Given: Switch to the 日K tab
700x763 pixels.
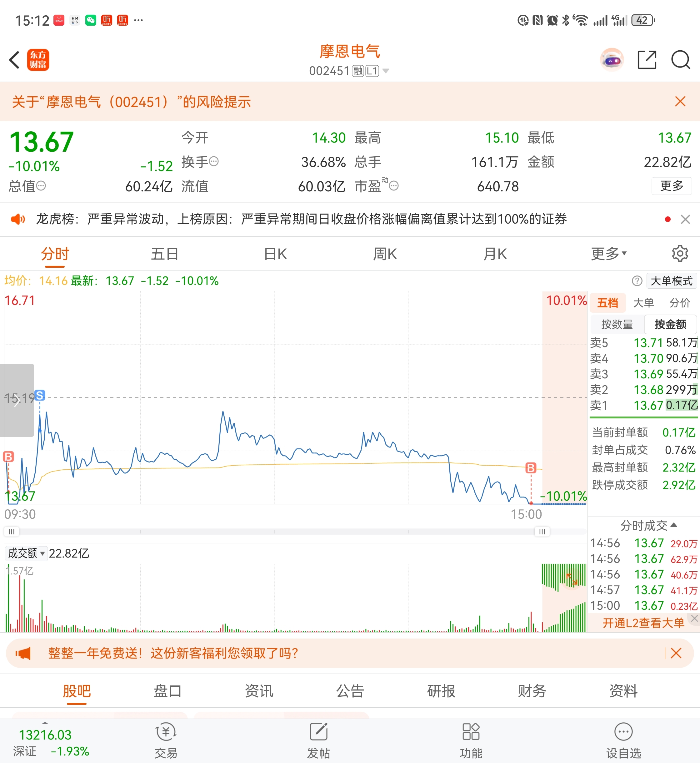Looking at the screenshot, I should [x=275, y=254].
